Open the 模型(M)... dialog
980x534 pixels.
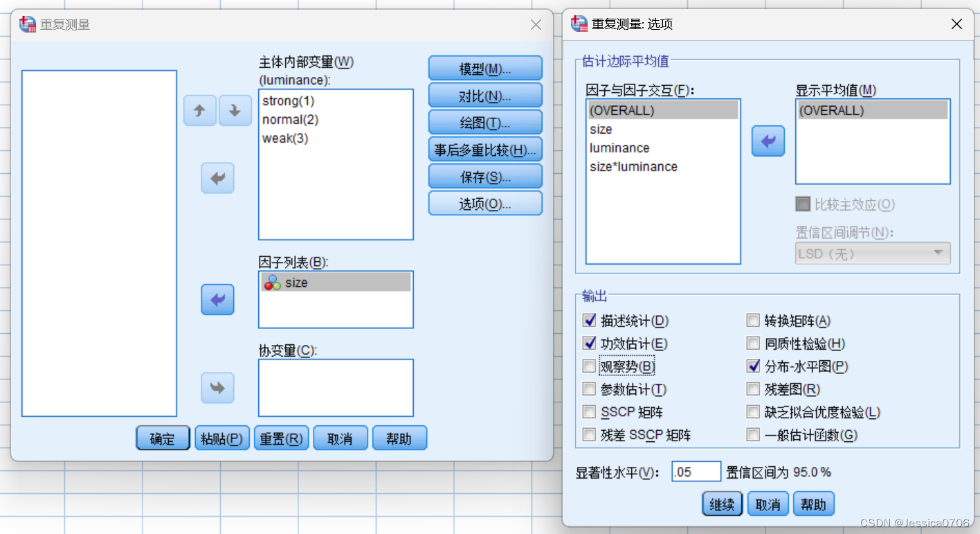[485, 69]
